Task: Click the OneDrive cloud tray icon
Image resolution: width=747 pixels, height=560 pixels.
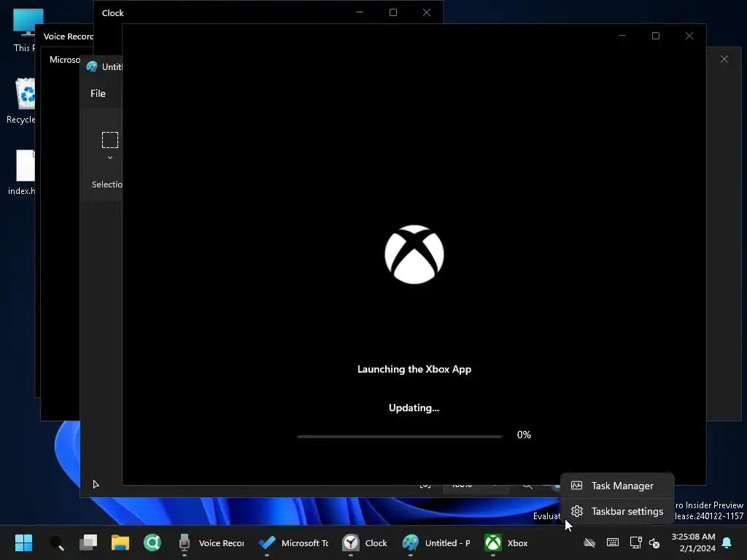Action: 589,542
